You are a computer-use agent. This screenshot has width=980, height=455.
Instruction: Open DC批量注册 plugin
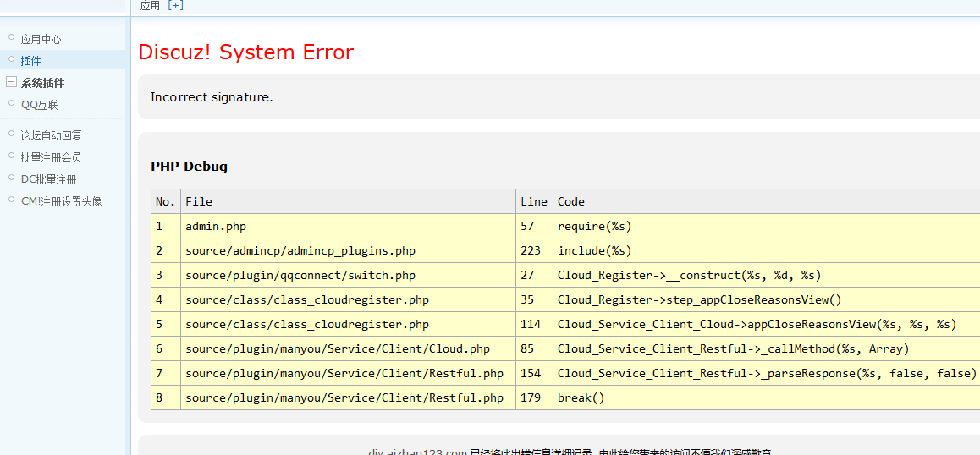49,179
